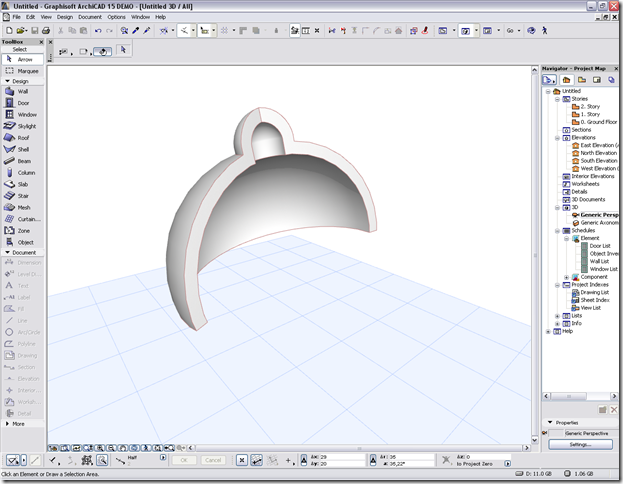The height and width of the screenshot is (484, 623).
Task: Open the Help menu
Action: point(161,17)
